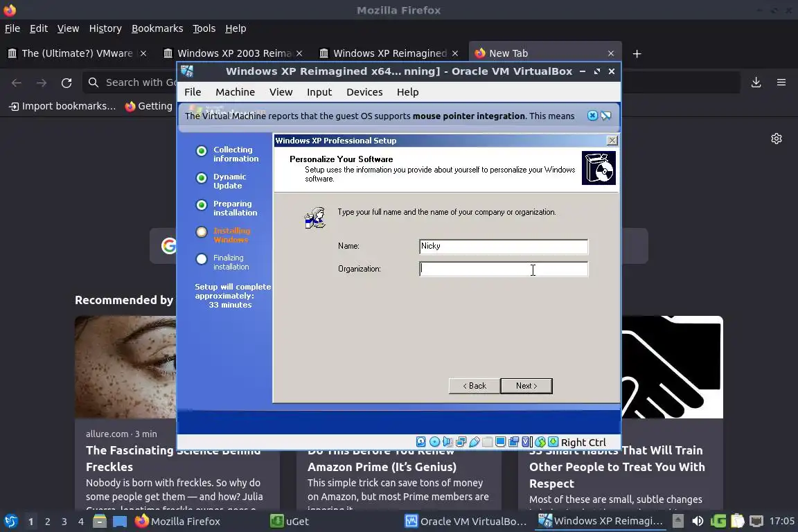This screenshot has width=798, height=532.
Task: Open the Firefox Edit menu
Action: point(39,28)
